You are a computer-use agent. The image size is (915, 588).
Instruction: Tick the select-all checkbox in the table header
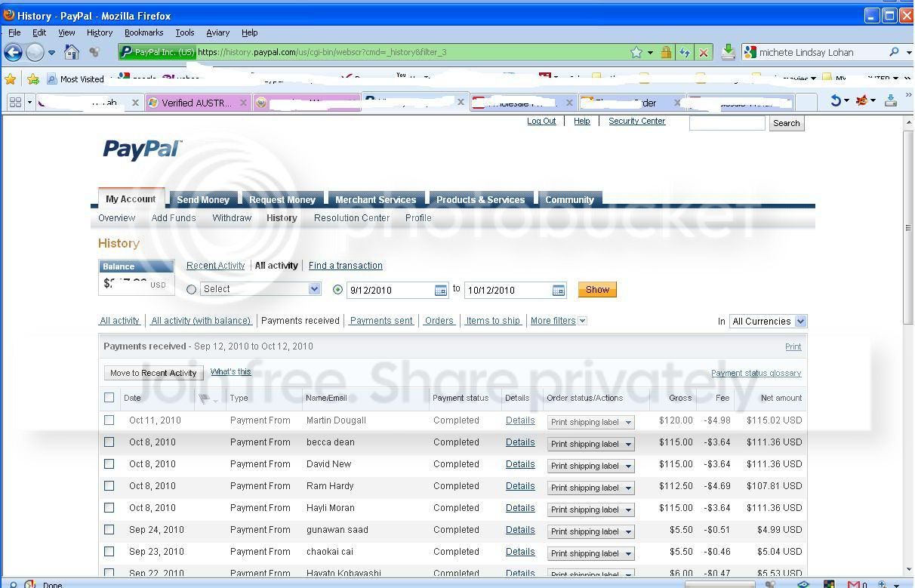(x=109, y=398)
